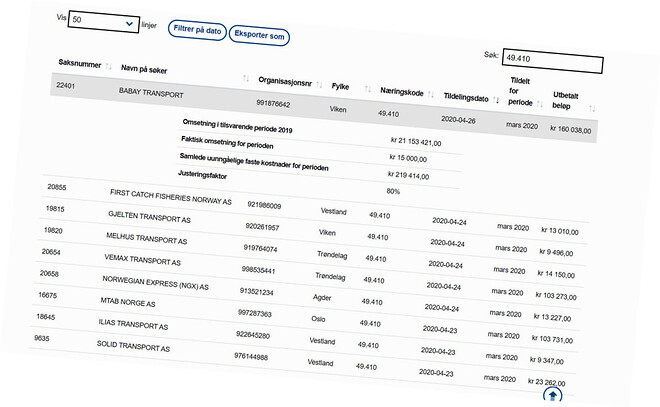Sort by Næringskode column arrows
The height and width of the screenshot is (407, 660).
430,94
